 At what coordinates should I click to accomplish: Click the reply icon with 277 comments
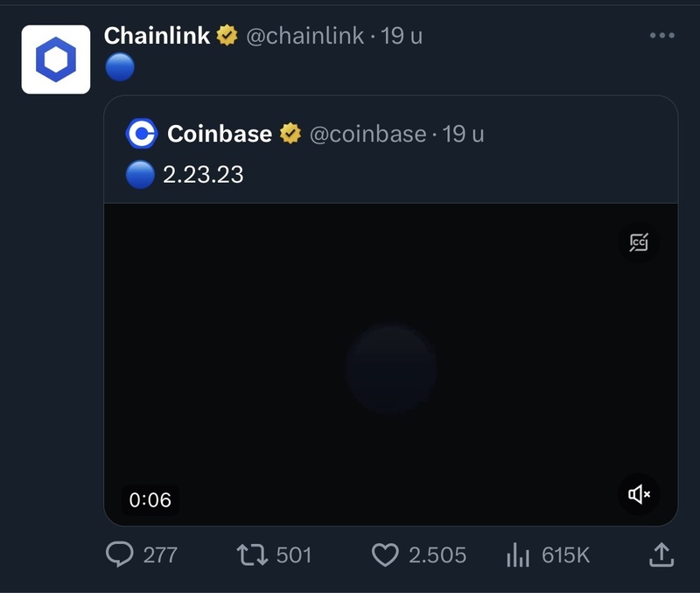[119, 555]
